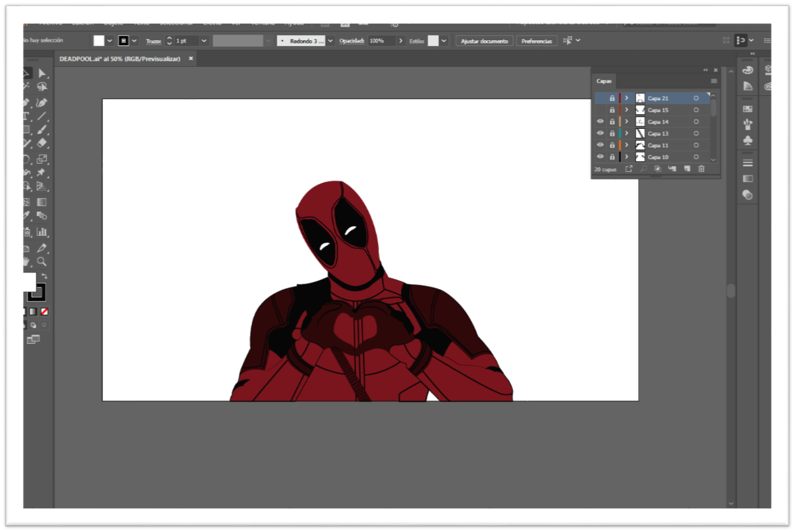Image resolution: width=795 pixels, height=532 pixels.
Task: Select the Line Segment tool
Action: [x=42, y=116]
